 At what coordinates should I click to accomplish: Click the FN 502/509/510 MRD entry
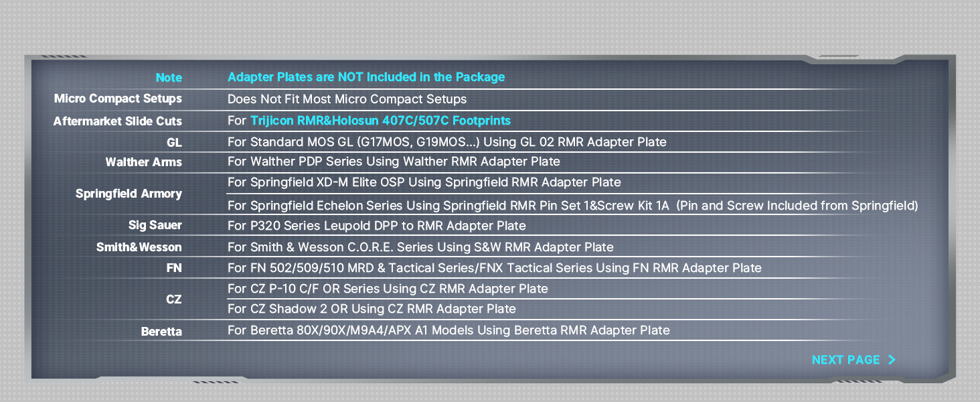click(494, 268)
